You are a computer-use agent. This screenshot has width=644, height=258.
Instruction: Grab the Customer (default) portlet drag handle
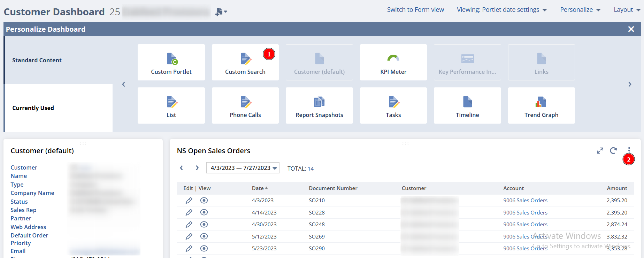83,143
